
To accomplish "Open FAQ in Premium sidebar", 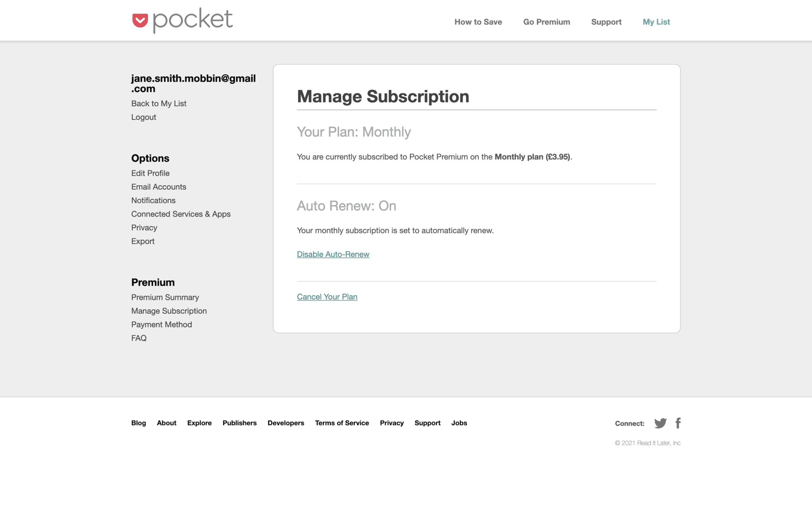I will [139, 338].
